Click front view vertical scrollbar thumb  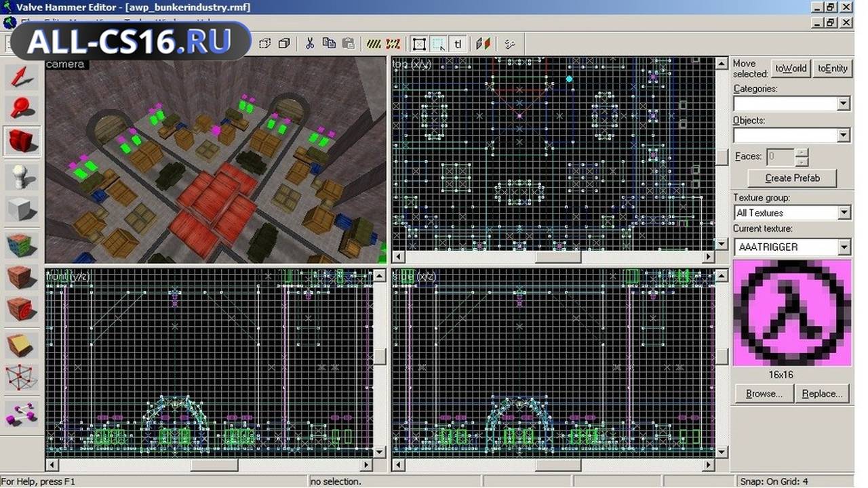coord(380,357)
